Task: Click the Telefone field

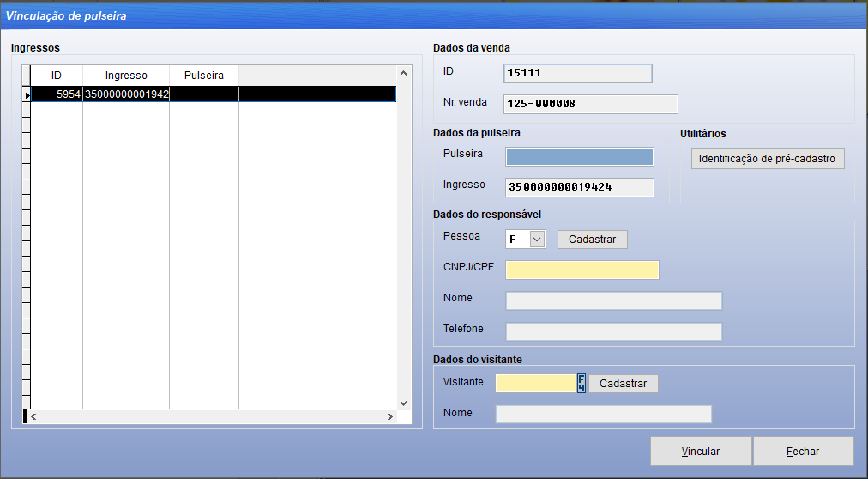Action: click(x=613, y=331)
